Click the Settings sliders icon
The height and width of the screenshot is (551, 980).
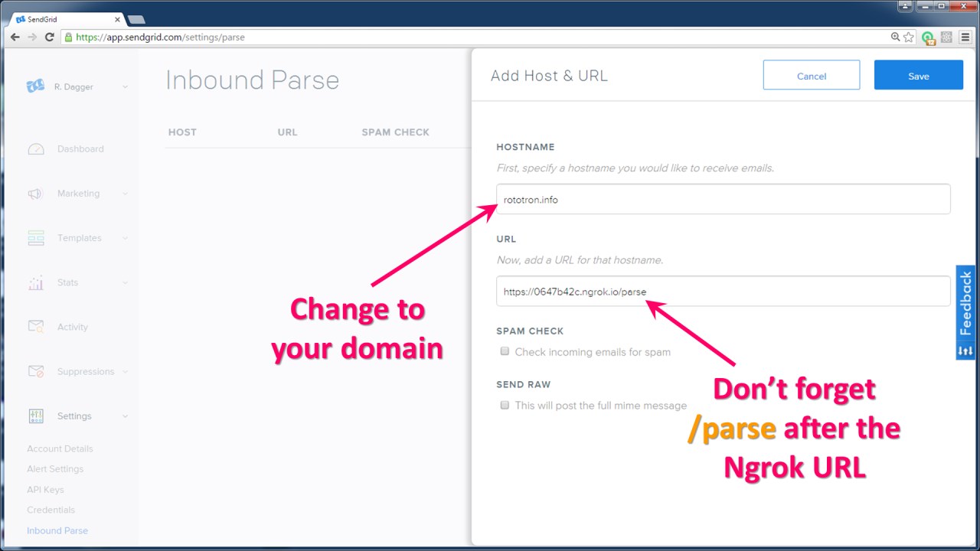point(36,416)
